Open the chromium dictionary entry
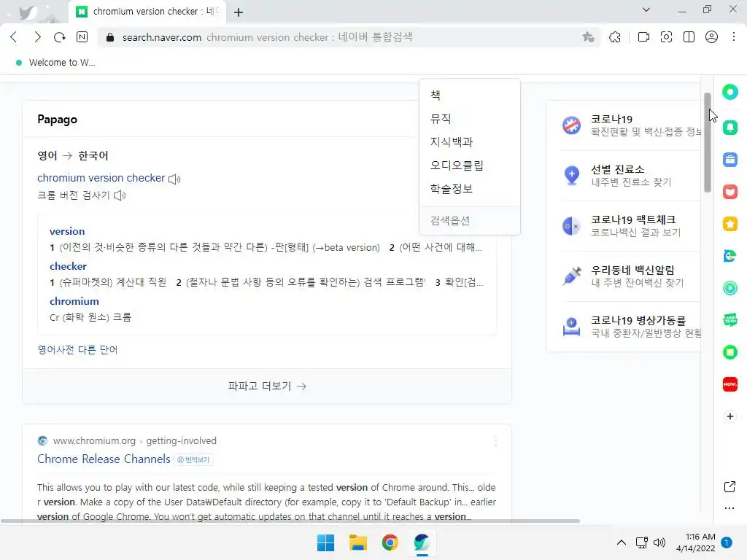Screen dimensions: 747x560 click(74, 301)
